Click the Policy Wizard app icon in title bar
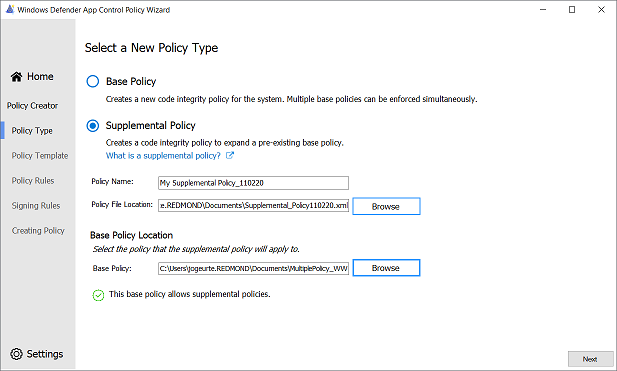Viewport: 617px width, 371px height. [x=10, y=9]
